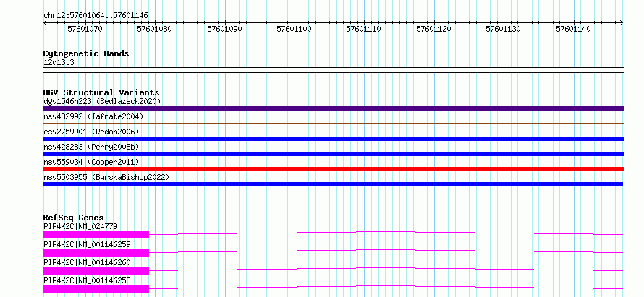Viewport: 644px width, 297px height.
Task: Open transcript PIP4K2C|NM_024779 label
Action: 81,226
